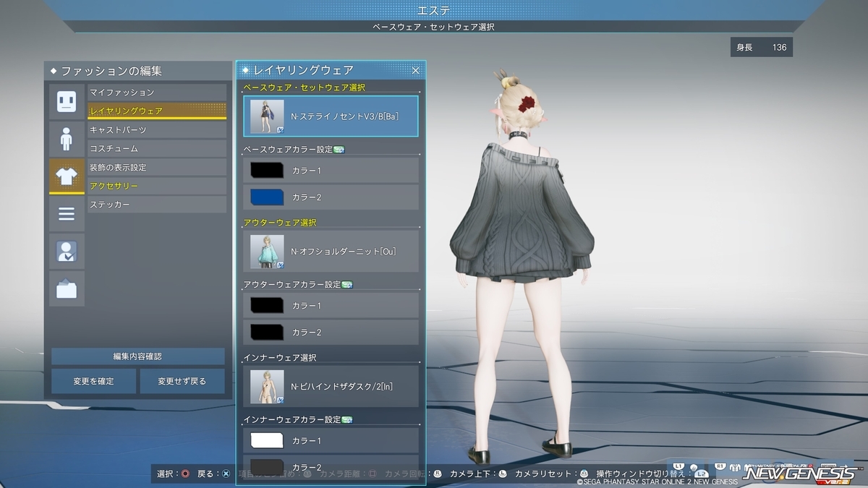This screenshot has height=488, width=868.
Task: Open the face editing category icon
Action: [67, 101]
